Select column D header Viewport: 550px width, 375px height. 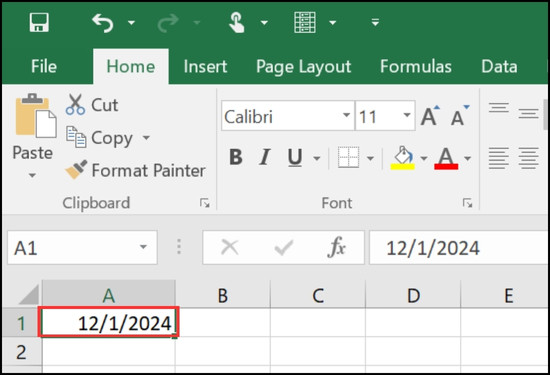click(413, 294)
